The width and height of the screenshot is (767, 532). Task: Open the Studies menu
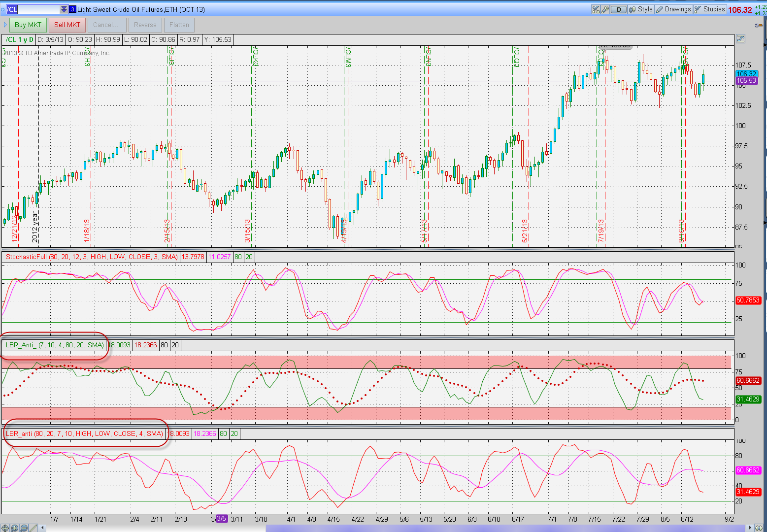pyautogui.click(x=709, y=9)
